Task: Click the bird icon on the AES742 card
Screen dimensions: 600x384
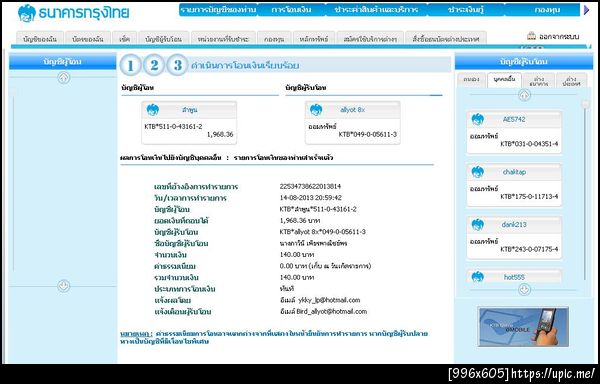Action: pos(478,119)
